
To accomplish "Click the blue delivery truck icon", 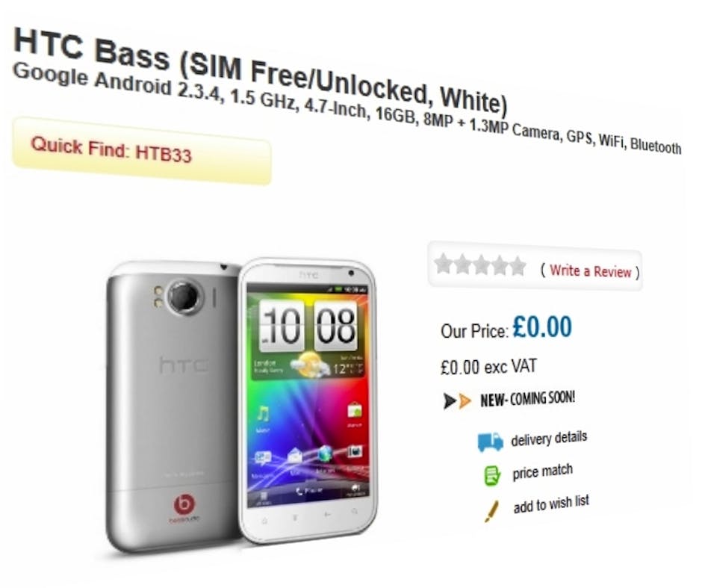I will 490,441.
